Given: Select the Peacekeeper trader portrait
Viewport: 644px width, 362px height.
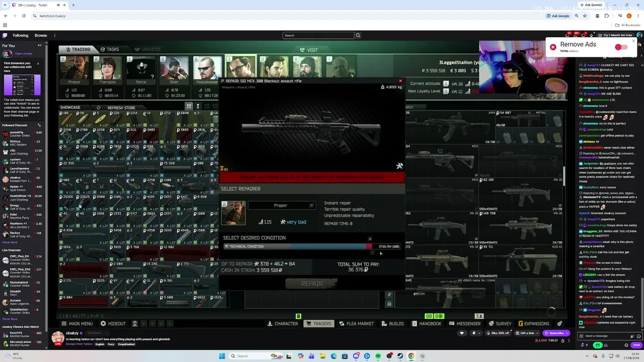Looking at the screenshot, I should point(208,70).
